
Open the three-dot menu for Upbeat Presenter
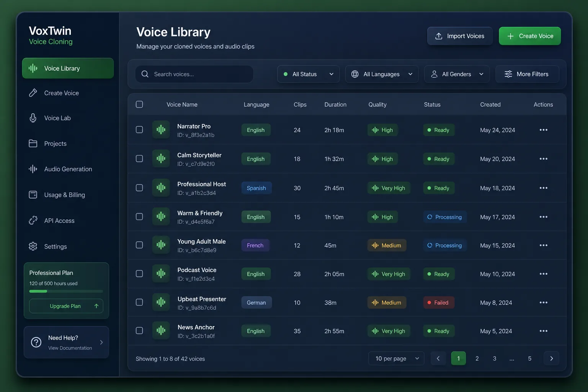543,302
